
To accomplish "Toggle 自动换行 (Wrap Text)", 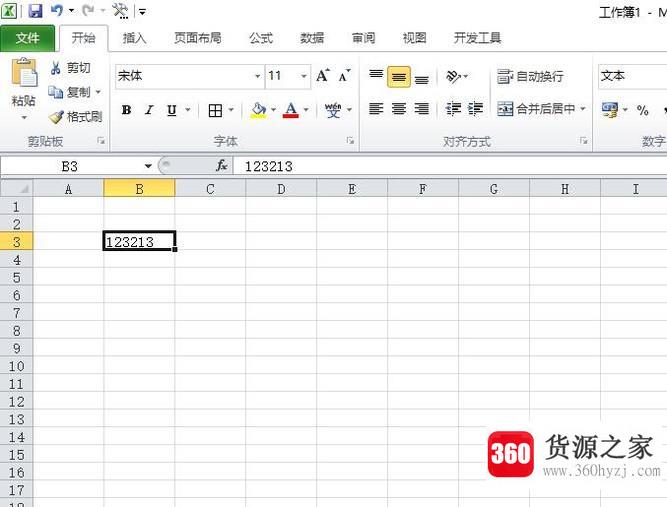I will (x=530, y=77).
